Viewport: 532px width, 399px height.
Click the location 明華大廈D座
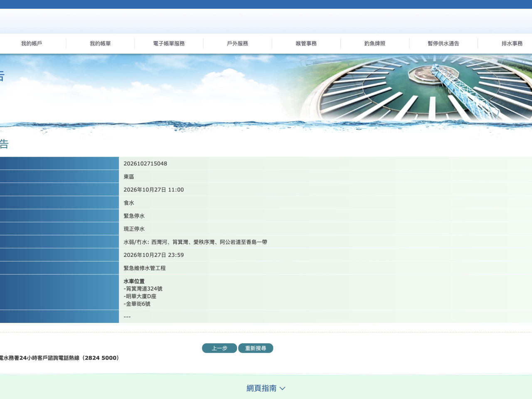[141, 296]
